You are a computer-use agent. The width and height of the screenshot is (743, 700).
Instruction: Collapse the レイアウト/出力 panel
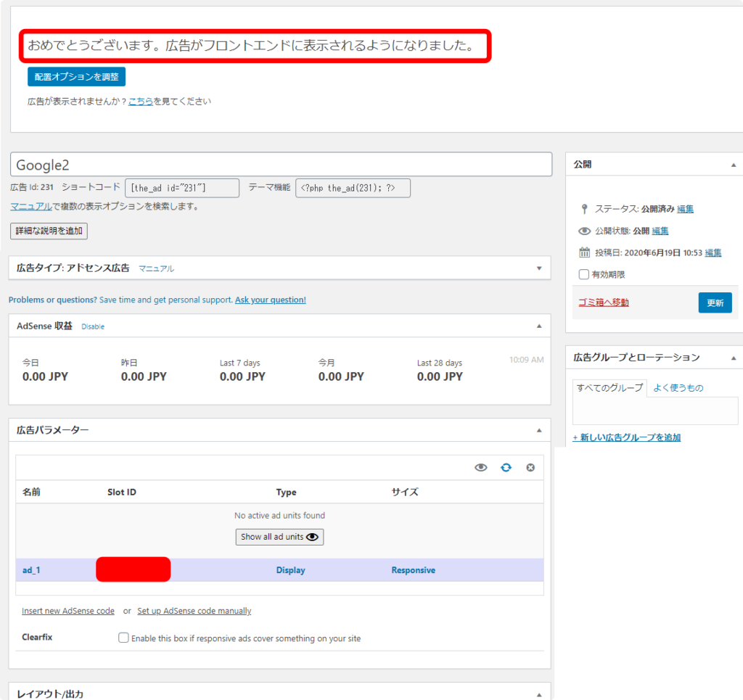pyautogui.click(x=539, y=694)
